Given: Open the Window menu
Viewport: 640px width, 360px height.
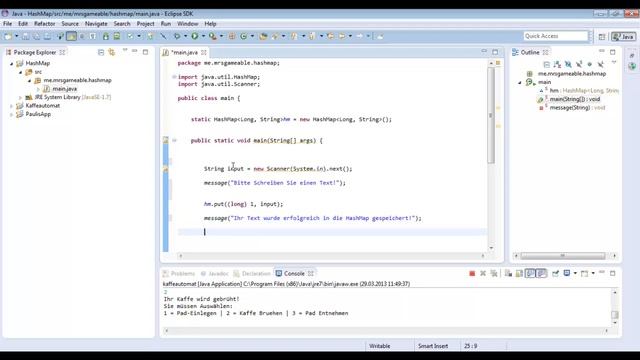Looking at the screenshot, I should click(187, 24).
